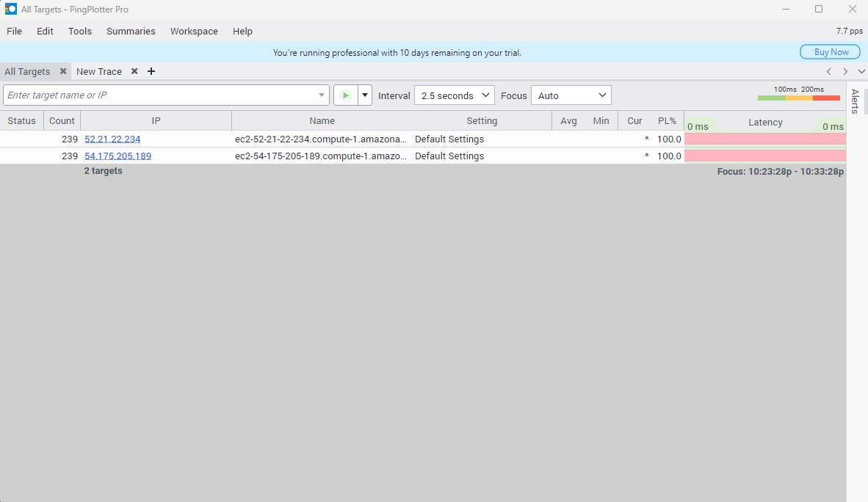Click the Latency column header
This screenshot has height=502, width=868.
click(766, 122)
